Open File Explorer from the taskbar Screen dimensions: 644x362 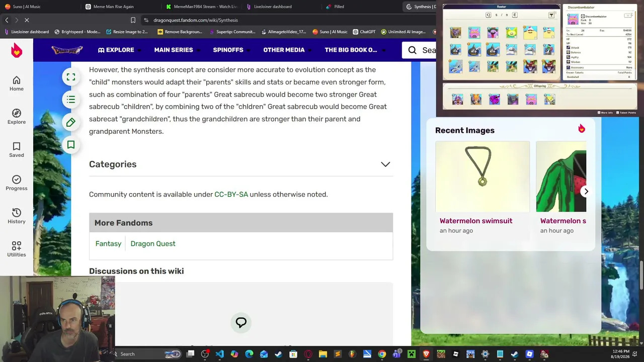coord(323,354)
